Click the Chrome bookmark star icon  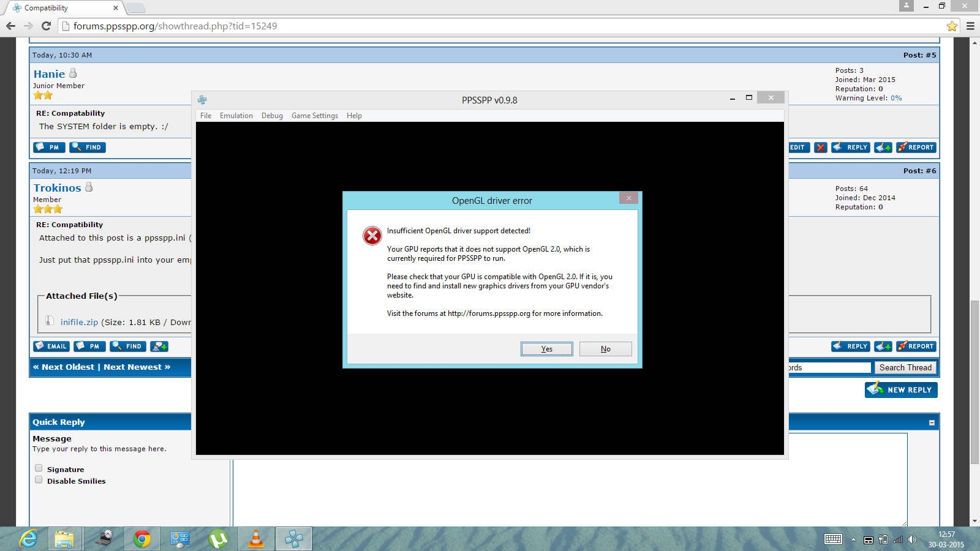[952, 26]
